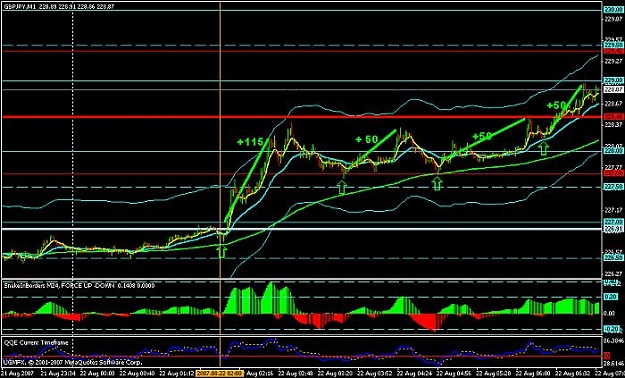
Task: Select the highlighted 2007.08.22 02:00 time label
Action: pos(219,374)
